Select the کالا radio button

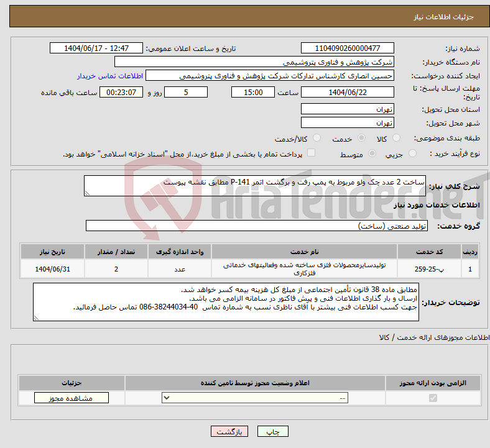(x=396, y=138)
